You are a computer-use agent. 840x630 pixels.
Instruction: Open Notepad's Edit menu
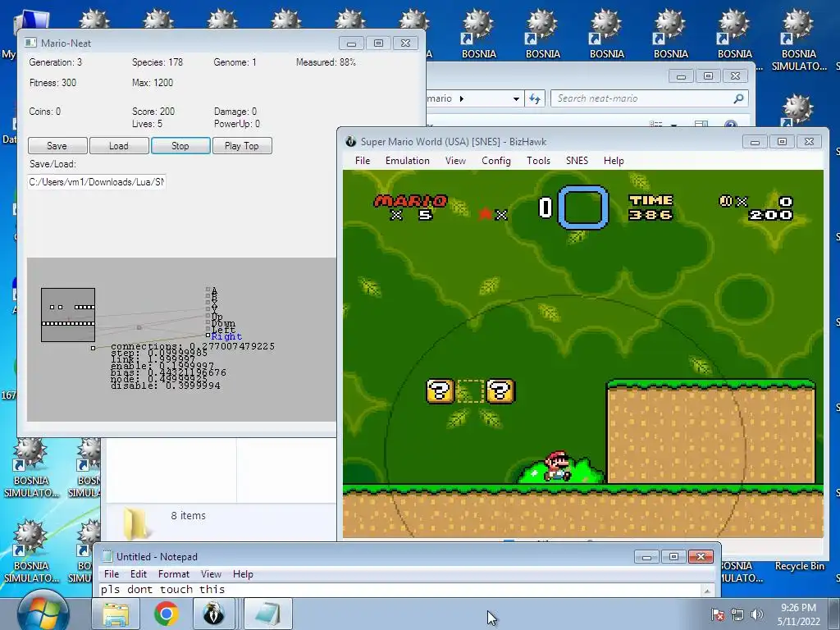[x=138, y=573]
